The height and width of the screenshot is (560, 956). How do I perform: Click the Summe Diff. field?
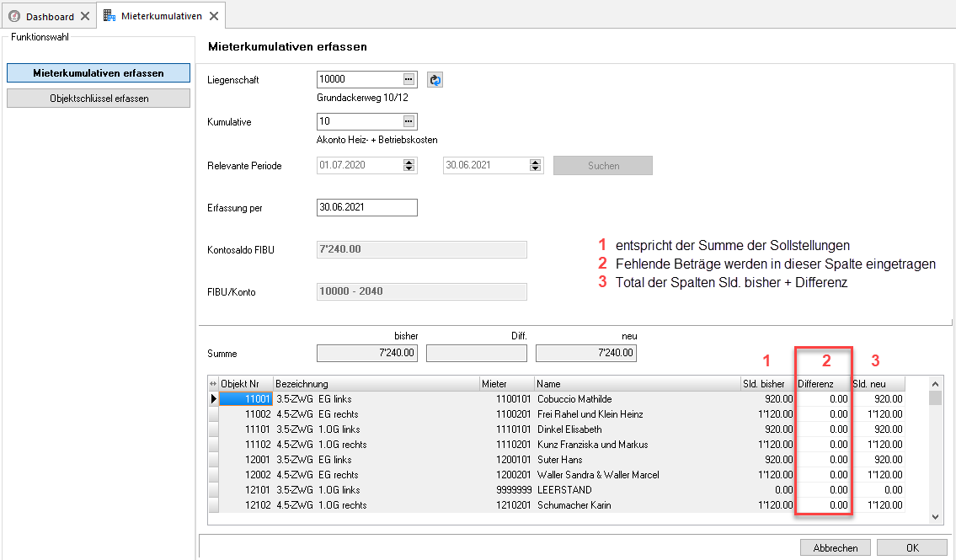tap(476, 354)
